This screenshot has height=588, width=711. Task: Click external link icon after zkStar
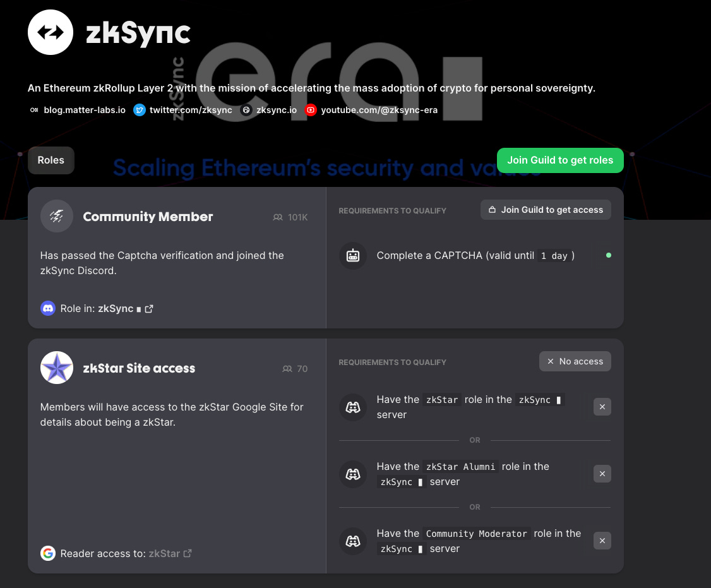[x=188, y=553]
